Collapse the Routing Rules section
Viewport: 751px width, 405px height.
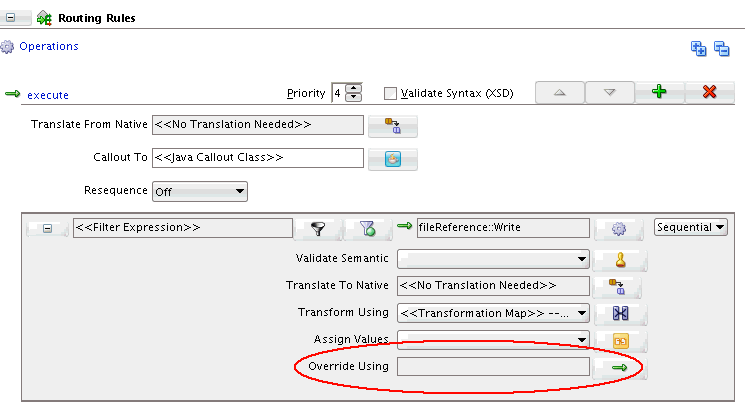(24, 18)
